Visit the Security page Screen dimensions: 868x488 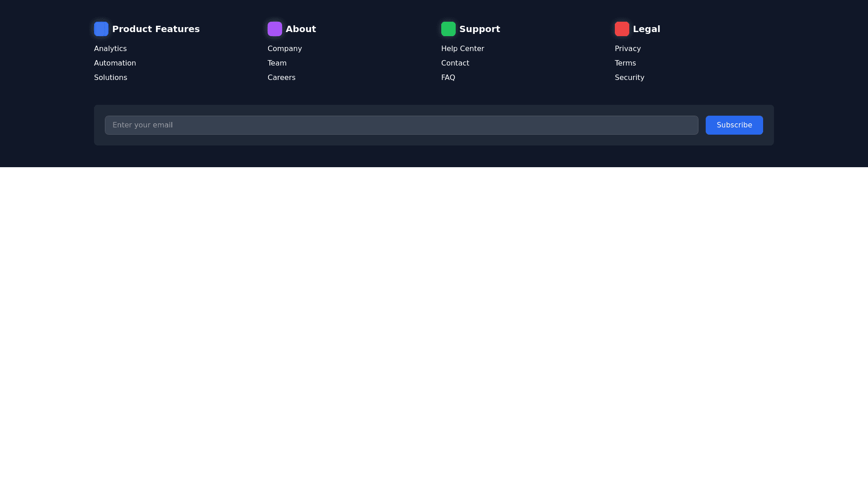click(x=629, y=78)
